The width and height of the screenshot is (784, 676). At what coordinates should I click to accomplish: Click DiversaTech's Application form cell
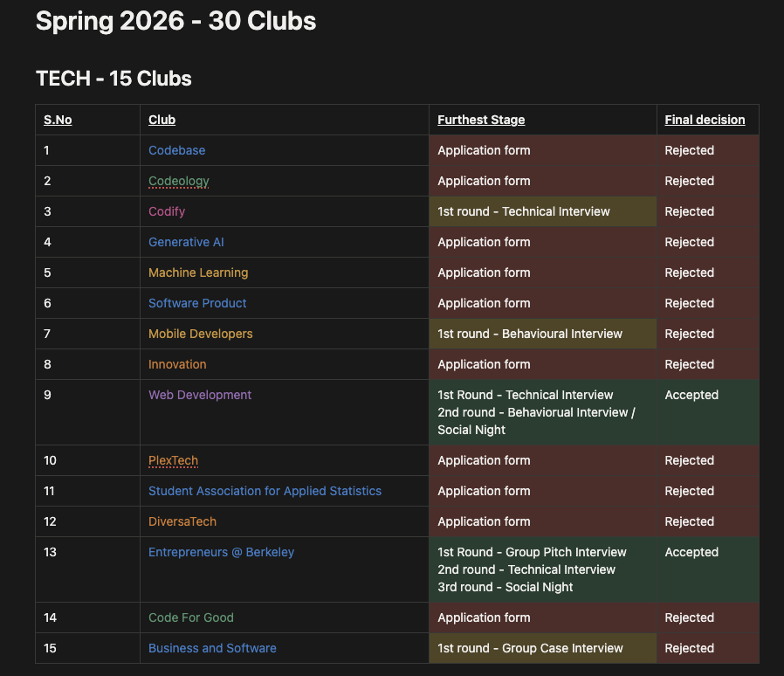(x=542, y=521)
